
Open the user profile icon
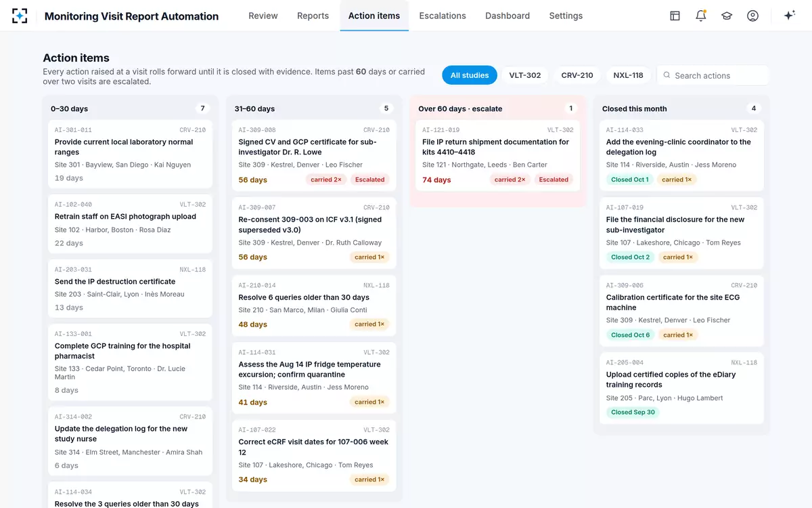click(x=752, y=16)
